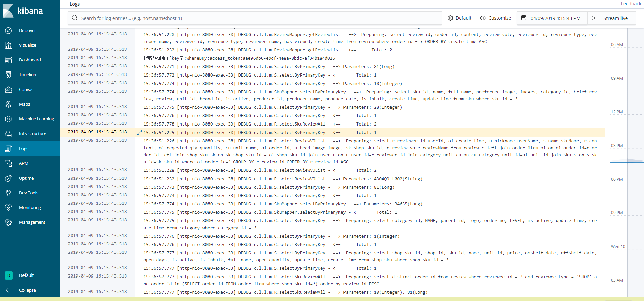Open the Infrastructure icon
The image size is (644, 301).
pyautogui.click(x=8, y=134)
